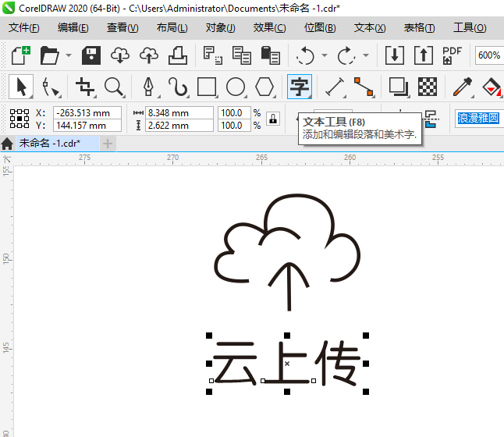504x437 pixels.
Task: Click the Save floppy disk icon
Action: [91, 55]
